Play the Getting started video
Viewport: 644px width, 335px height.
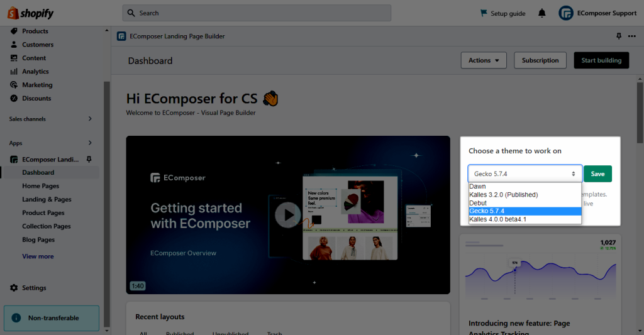click(287, 215)
